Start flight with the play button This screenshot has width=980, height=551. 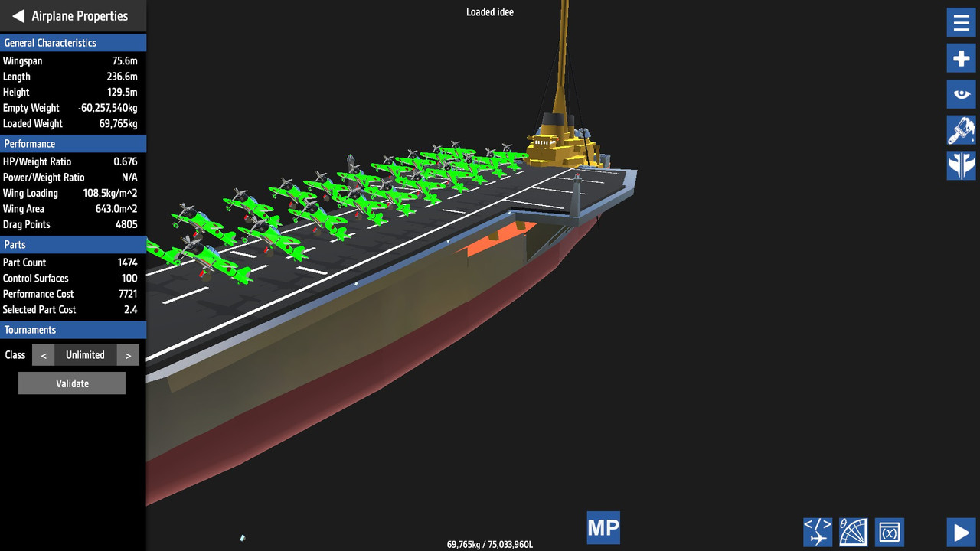(961, 532)
